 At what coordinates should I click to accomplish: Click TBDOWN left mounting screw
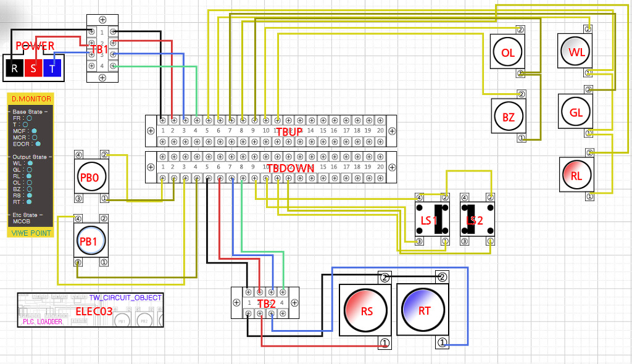151,167
